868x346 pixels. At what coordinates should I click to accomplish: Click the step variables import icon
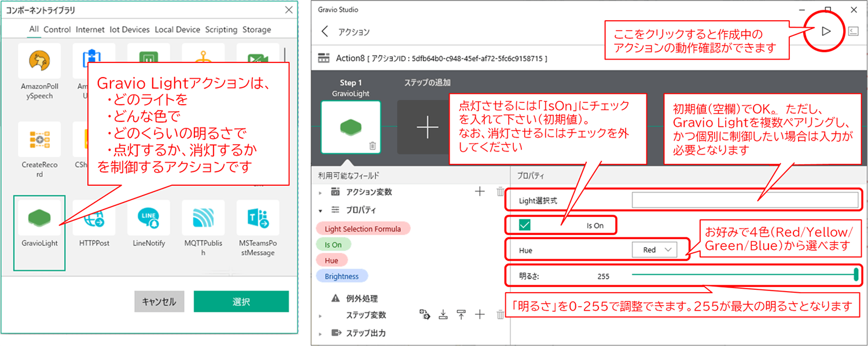443,315
